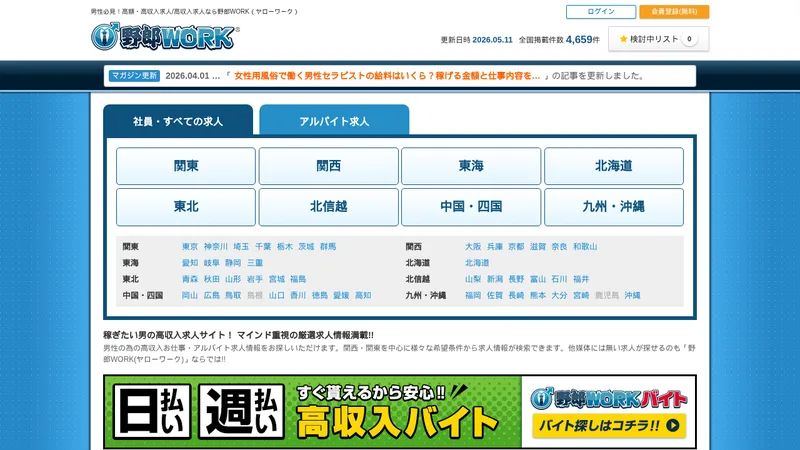Choose the 関東 region button
800x450 pixels.
tap(186, 166)
